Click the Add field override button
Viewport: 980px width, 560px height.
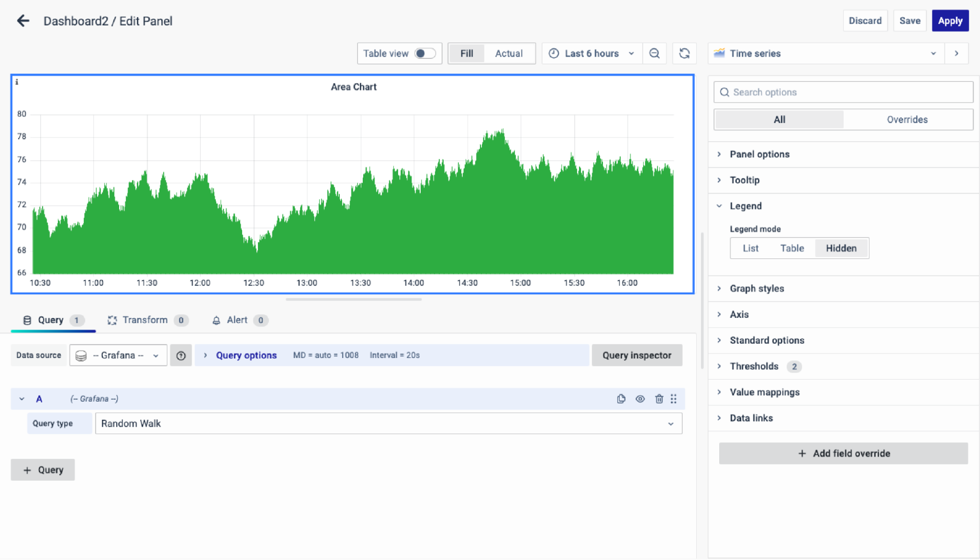point(843,453)
